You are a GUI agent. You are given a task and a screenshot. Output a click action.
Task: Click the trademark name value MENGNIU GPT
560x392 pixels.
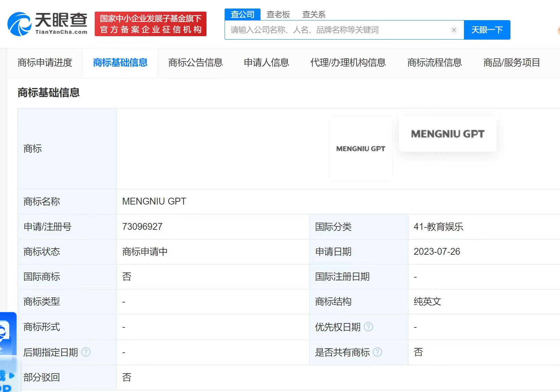click(x=154, y=201)
